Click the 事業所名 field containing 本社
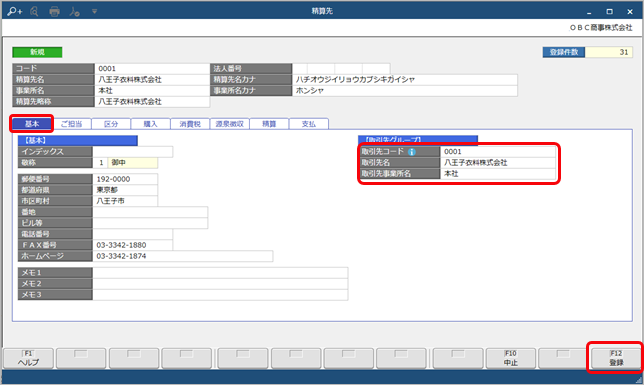The width and height of the screenshot is (644, 385). tap(152, 91)
